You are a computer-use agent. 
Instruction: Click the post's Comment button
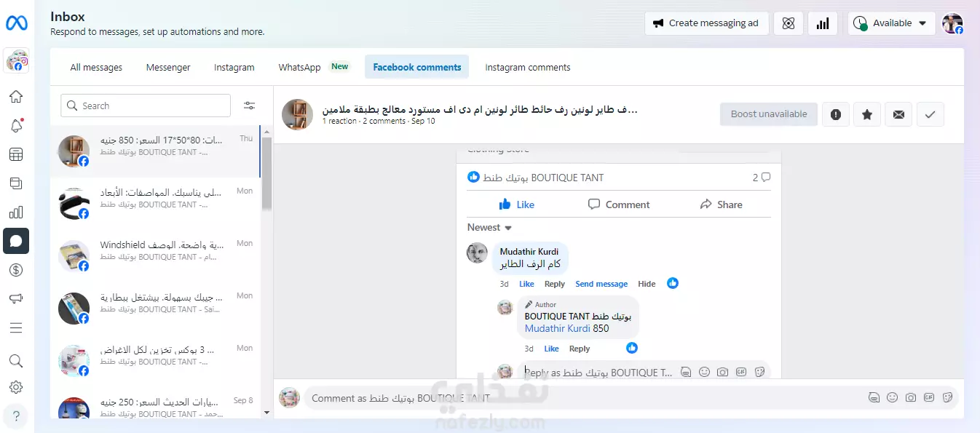point(619,204)
